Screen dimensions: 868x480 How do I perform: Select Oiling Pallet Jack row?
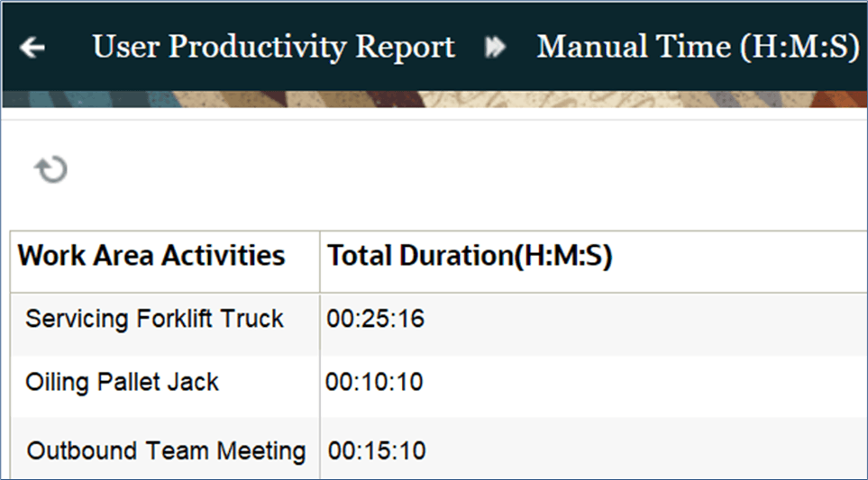(x=123, y=382)
